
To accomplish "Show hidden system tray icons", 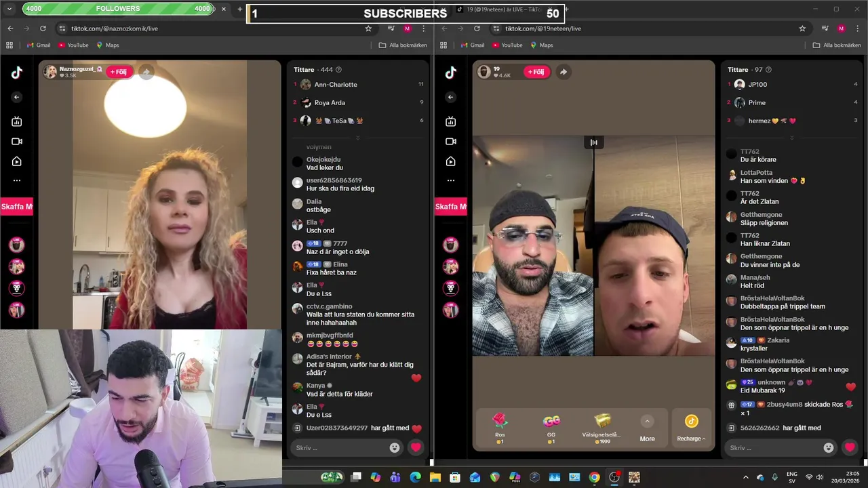I will pos(746,477).
